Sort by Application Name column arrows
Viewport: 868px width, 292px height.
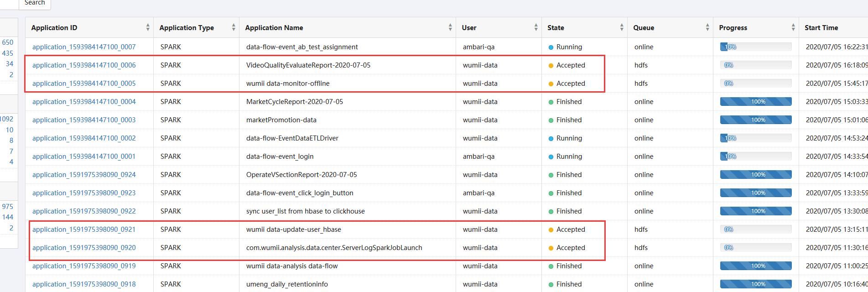tap(450, 28)
